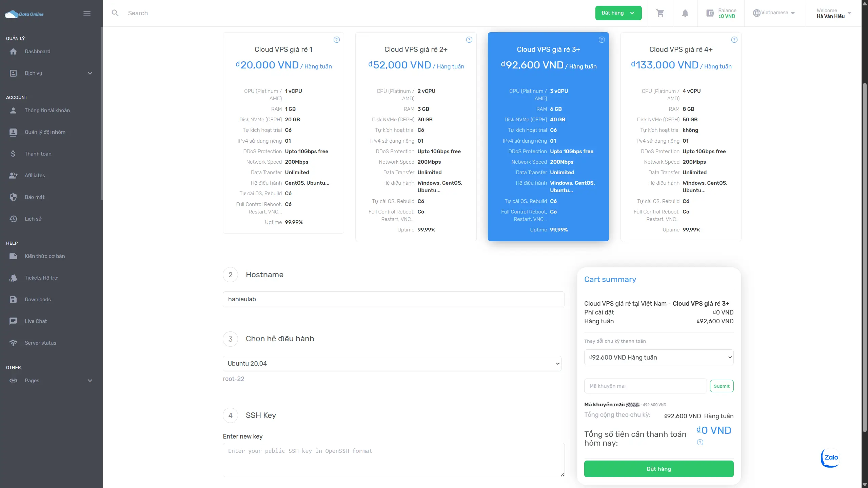The width and height of the screenshot is (868, 488).
Task: Open Thanh toán in the sidebar
Action: click(x=38, y=154)
